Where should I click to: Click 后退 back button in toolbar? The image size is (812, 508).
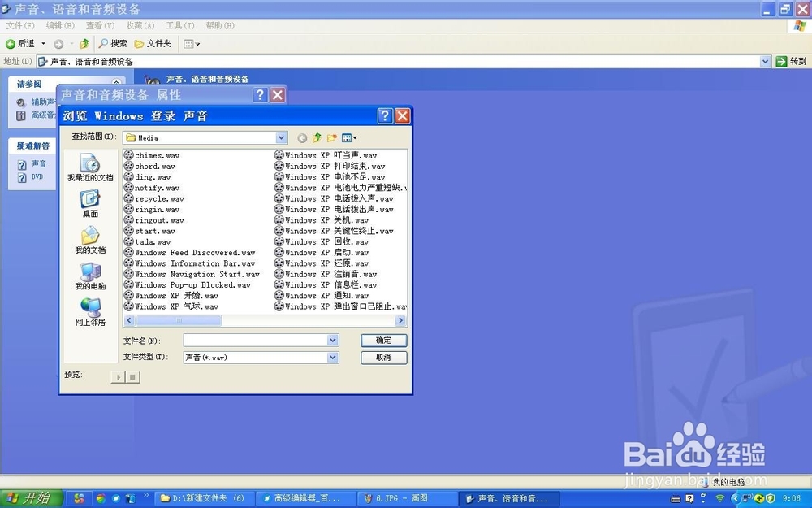point(20,44)
